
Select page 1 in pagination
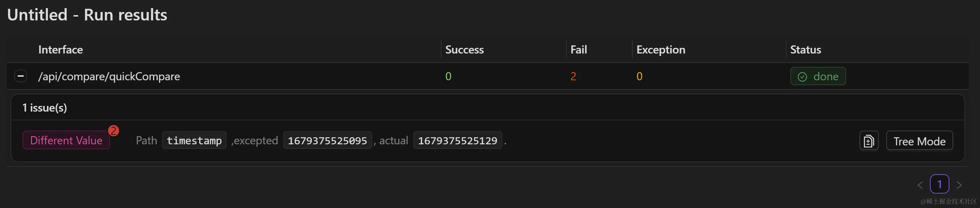tap(939, 184)
